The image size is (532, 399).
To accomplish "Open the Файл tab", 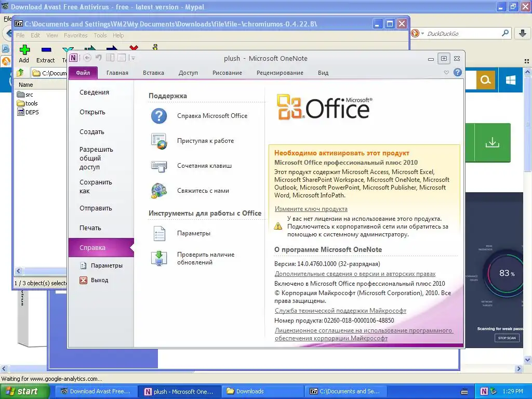I will tap(83, 73).
